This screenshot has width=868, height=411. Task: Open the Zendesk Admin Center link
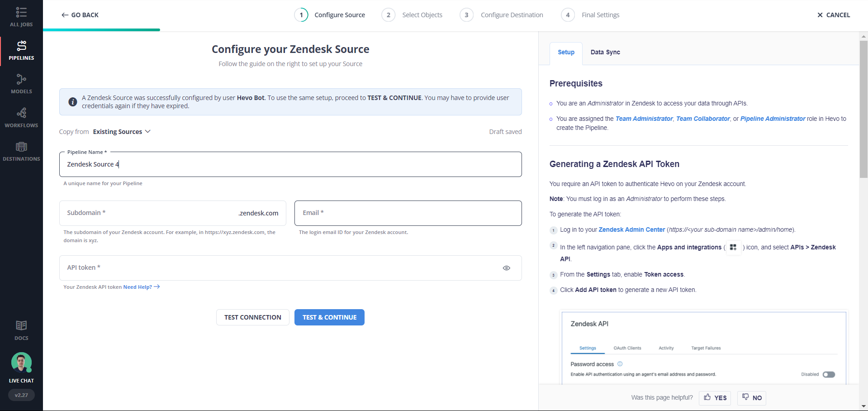pyautogui.click(x=631, y=229)
